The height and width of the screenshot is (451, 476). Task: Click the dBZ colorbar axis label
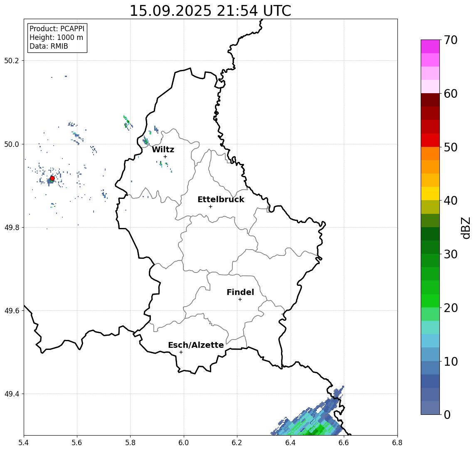[x=466, y=228]
